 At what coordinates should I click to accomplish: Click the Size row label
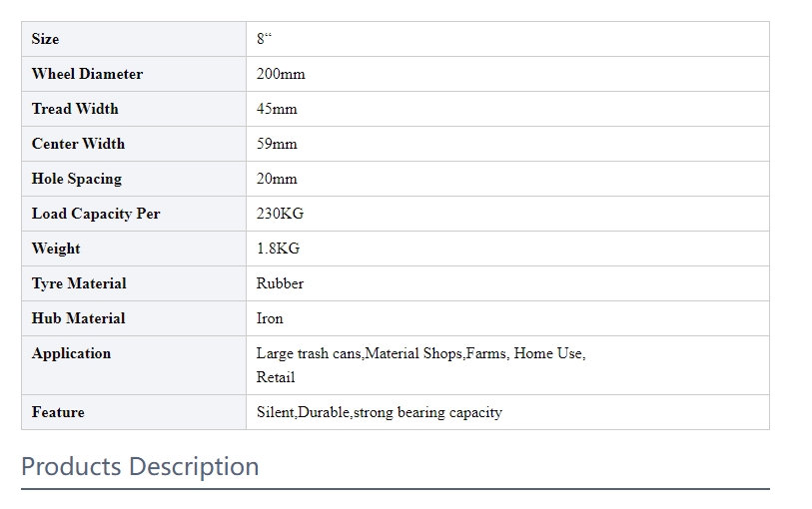(x=45, y=39)
